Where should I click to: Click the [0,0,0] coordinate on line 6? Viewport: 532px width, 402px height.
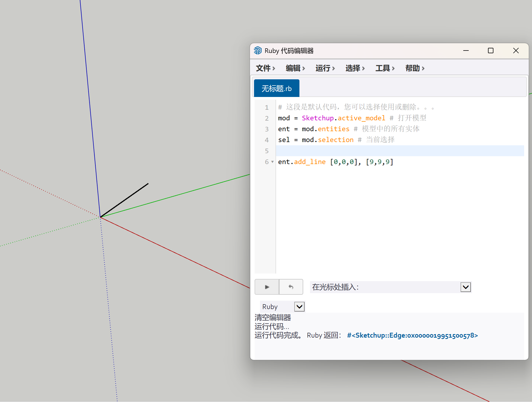(344, 162)
